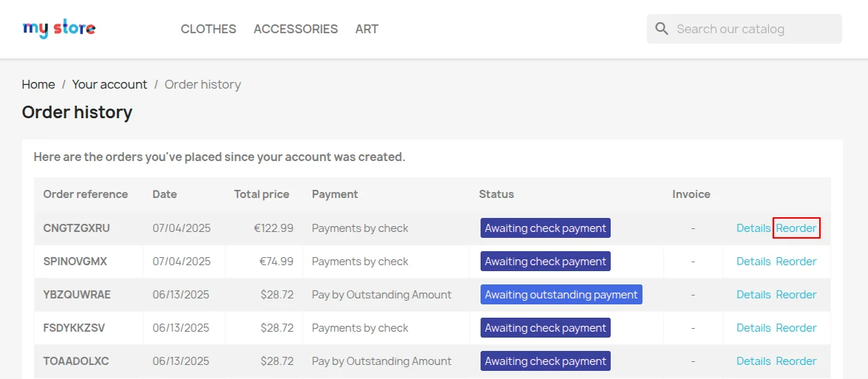Click the Awaiting outstanding payment status badge

pos(561,295)
